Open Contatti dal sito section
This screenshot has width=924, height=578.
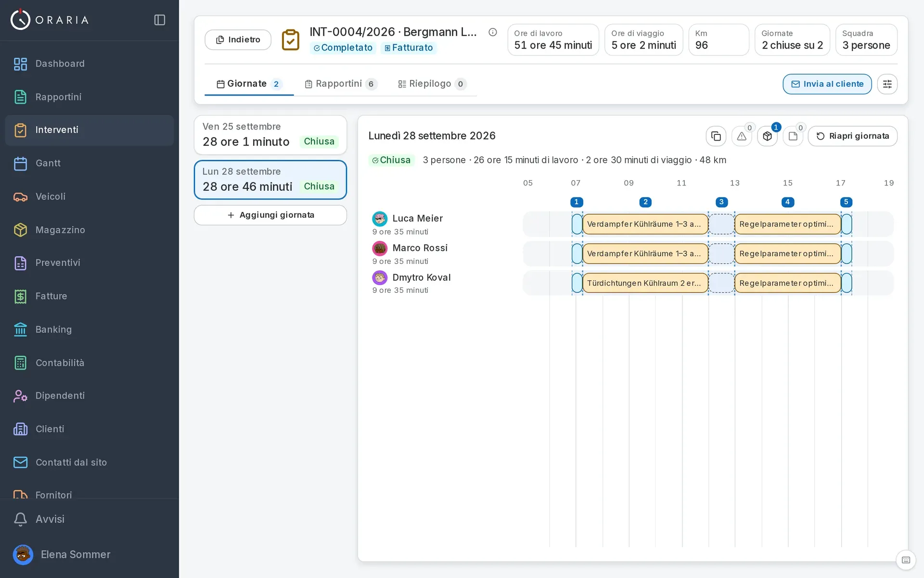click(x=90, y=462)
